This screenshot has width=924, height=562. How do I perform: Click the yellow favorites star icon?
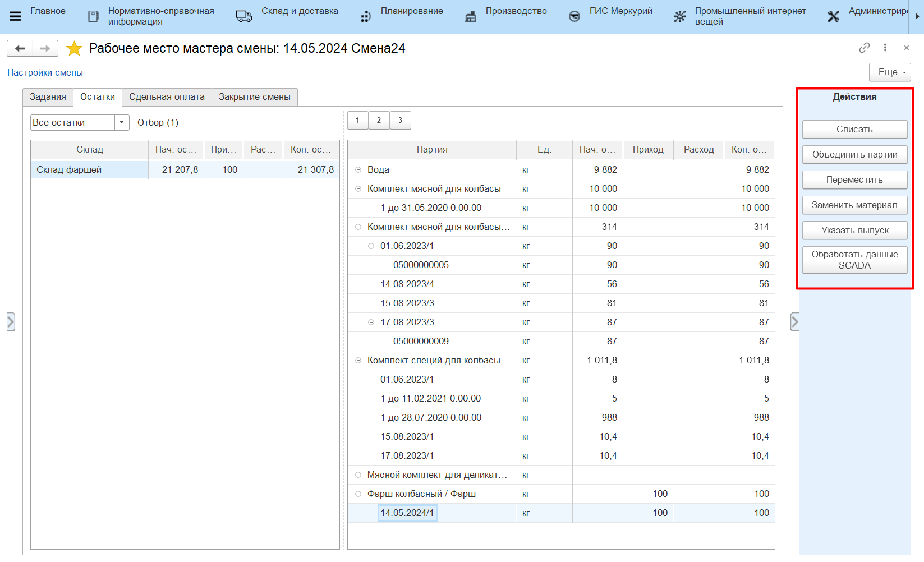(x=74, y=49)
